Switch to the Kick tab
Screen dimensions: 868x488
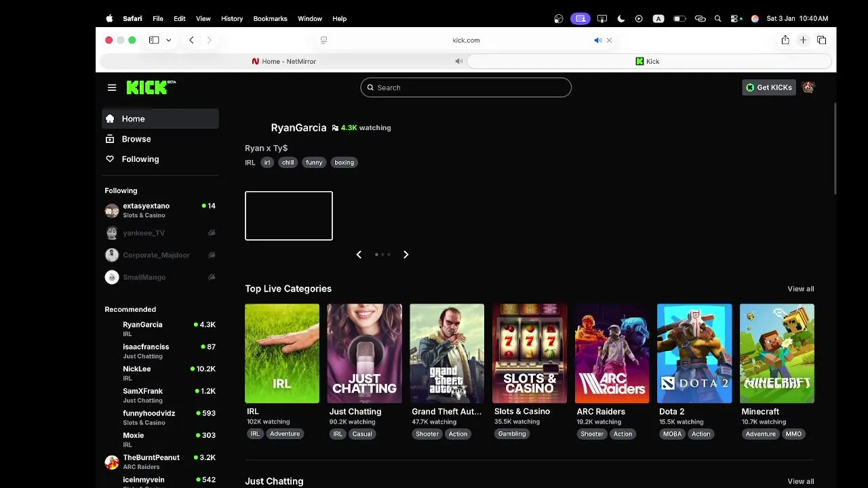click(x=650, y=61)
